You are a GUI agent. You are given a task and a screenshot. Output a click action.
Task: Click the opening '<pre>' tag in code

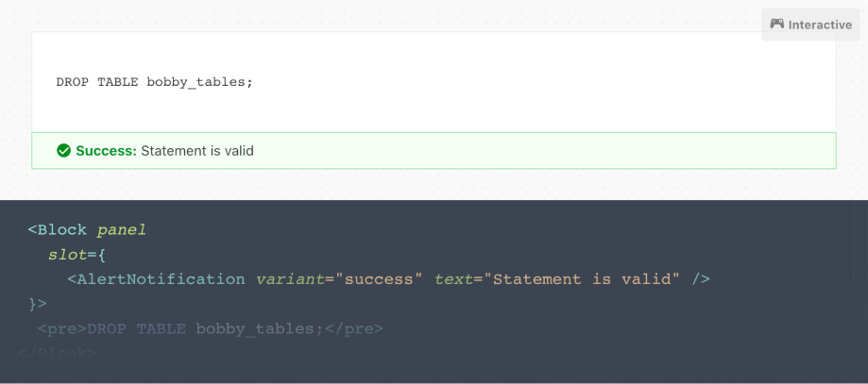tap(62, 329)
